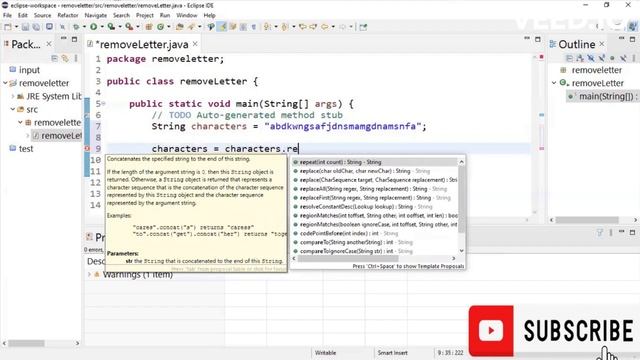The width and height of the screenshot is (640, 360).
Task: Click the Search flashlight toolbar icon
Action: 191,27
